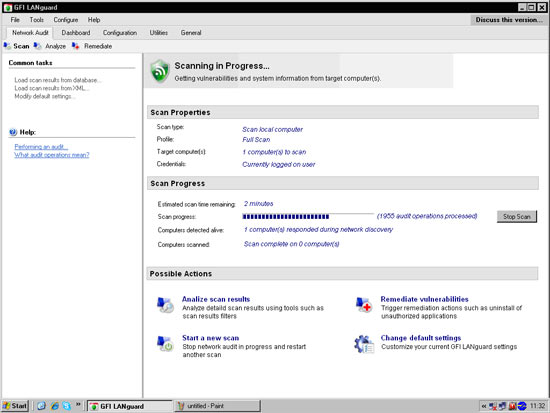Click Change default settings link
The width and height of the screenshot is (550, 413).
click(421, 338)
